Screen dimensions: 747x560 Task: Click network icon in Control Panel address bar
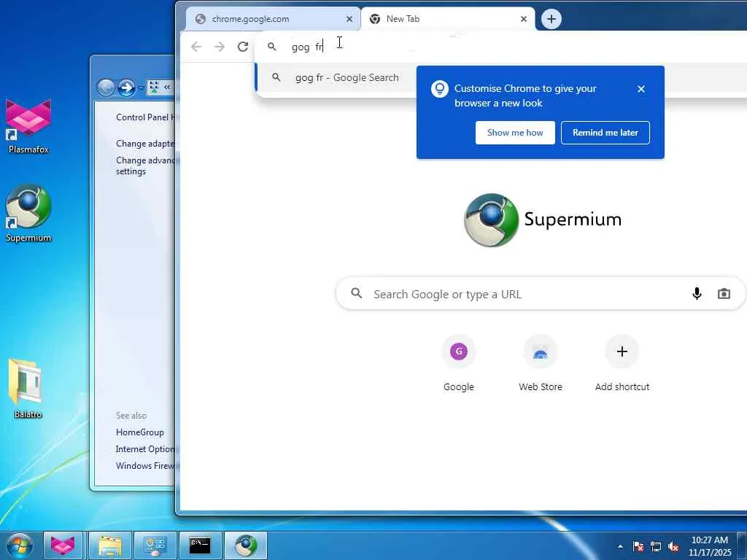pos(154,87)
